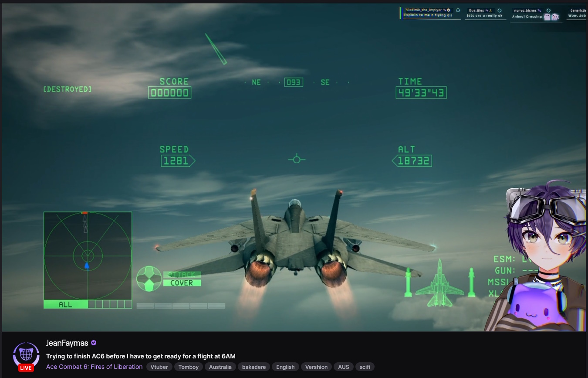Click the left missile icon in HUD
Image resolution: width=588 pixels, height=378 pixels.
tap(408, 282)
